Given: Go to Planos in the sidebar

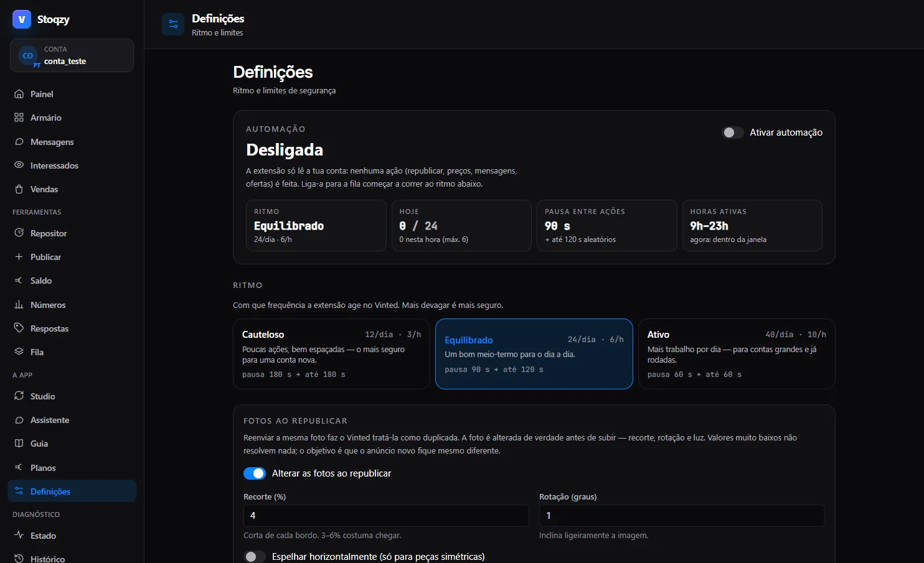Looking at the screenshot, I should pos(72,468).
